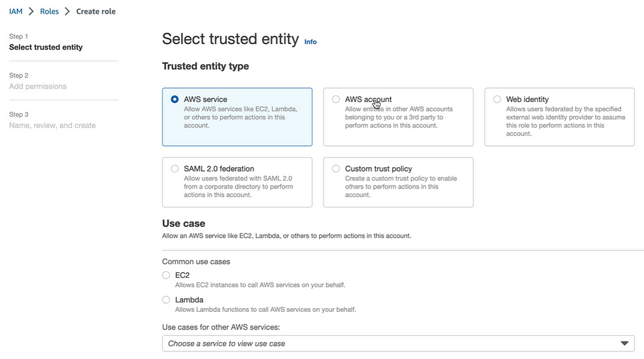Select the Web identity radio button
Screen dimensions: 644x359
pyautogui.click(x=497, y=99)
